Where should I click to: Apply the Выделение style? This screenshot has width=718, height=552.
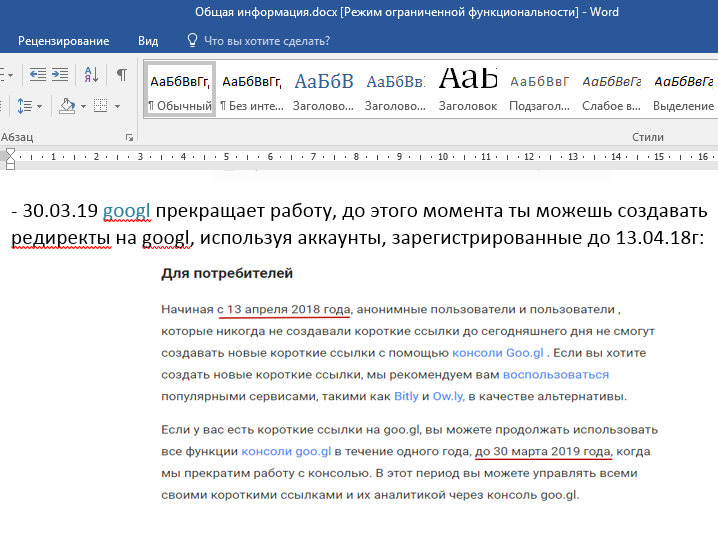click(x=683, y=89)
